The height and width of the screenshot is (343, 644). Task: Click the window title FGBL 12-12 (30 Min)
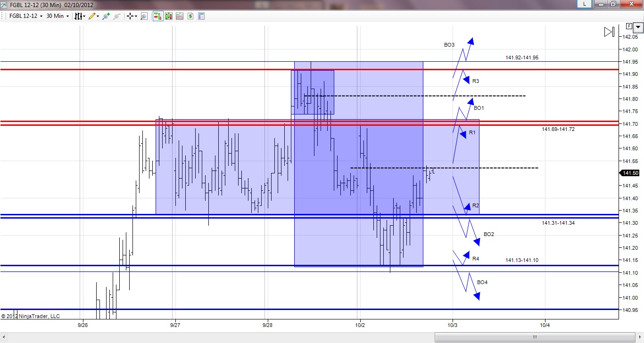[35, 4]
